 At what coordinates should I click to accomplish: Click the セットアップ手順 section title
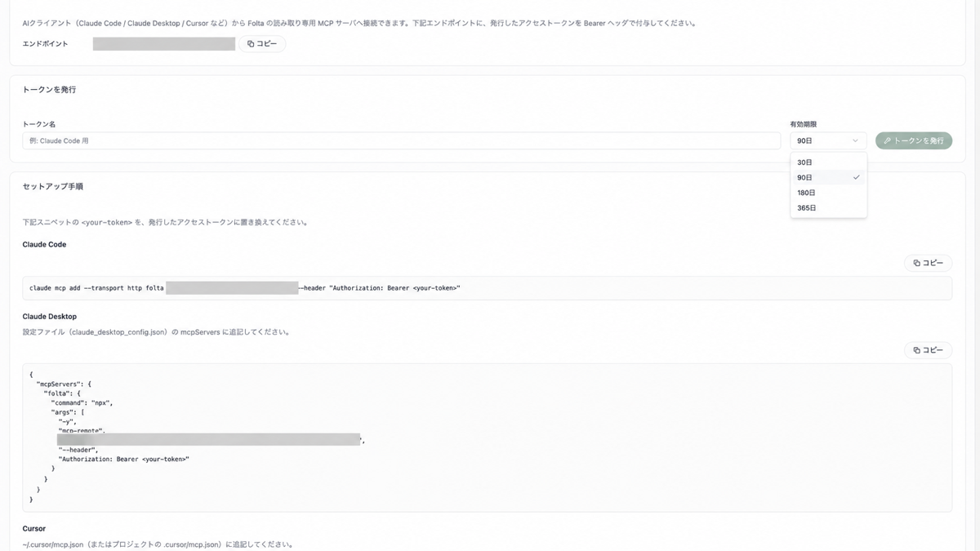click(x=53, y=187)
